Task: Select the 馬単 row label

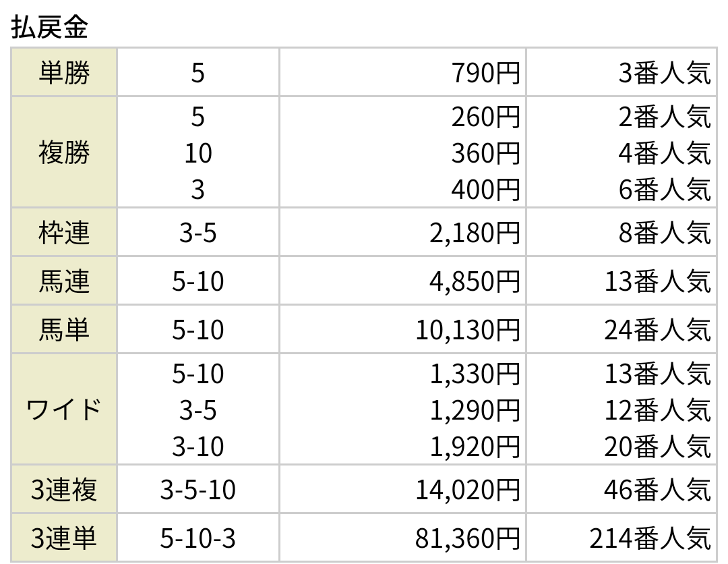Action: [x=64, y=331]
